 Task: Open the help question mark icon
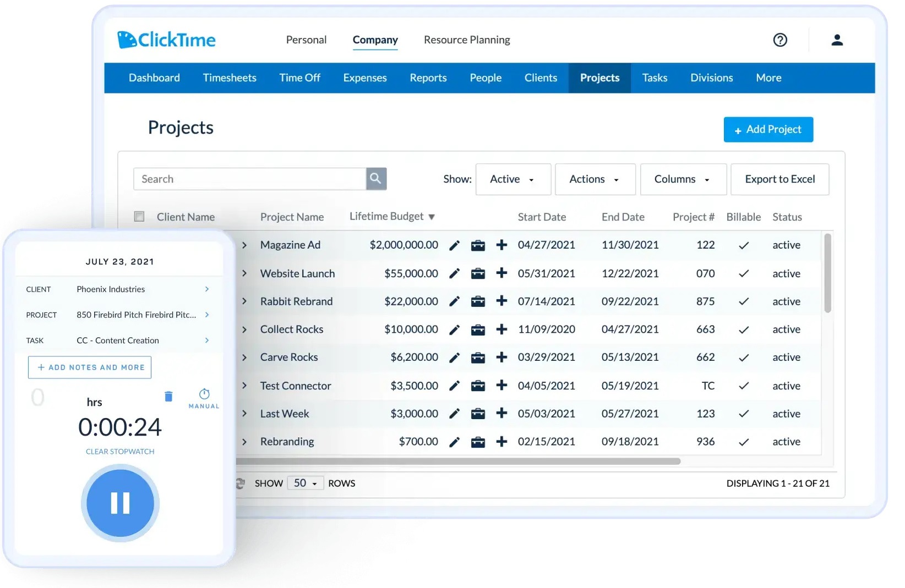[x=779, y=40]
